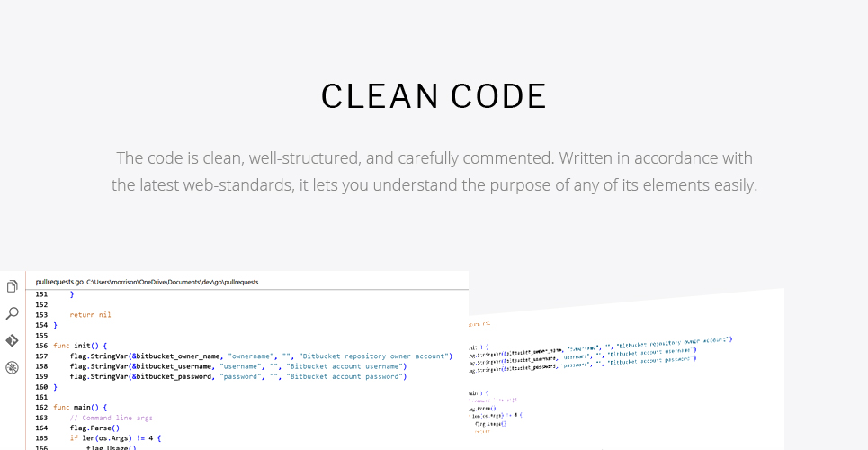This screenshot has height=450, width=868.
Task: Open the Explorer files icon in sidebar
Action: click(13, 286)
